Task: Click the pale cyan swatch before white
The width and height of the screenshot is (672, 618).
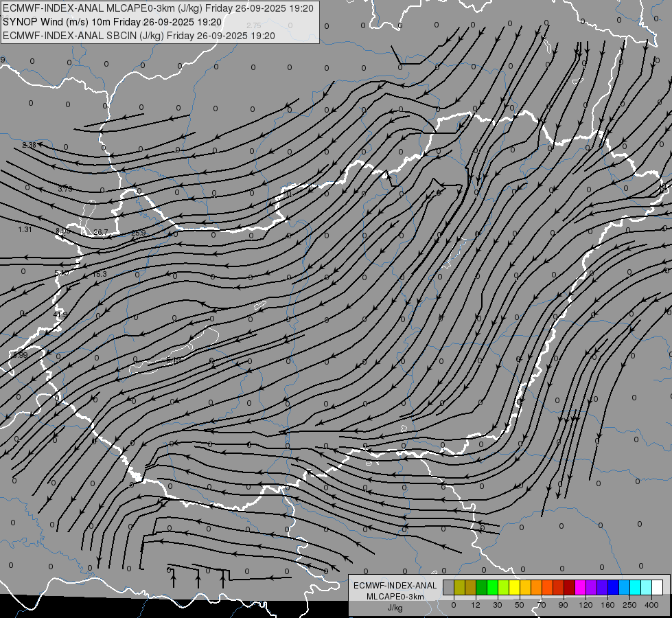Action: click(x=646, y=587)
